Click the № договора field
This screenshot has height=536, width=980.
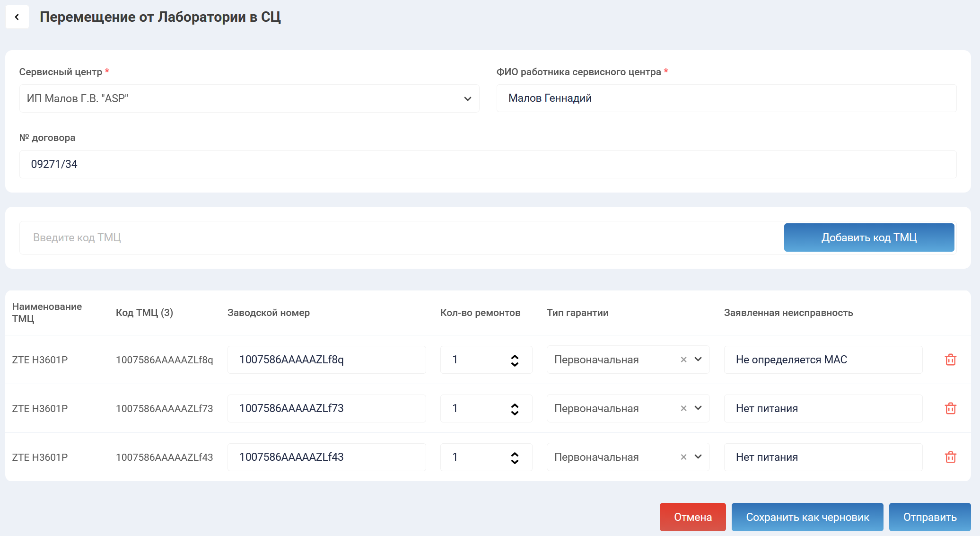click(488, 164)
